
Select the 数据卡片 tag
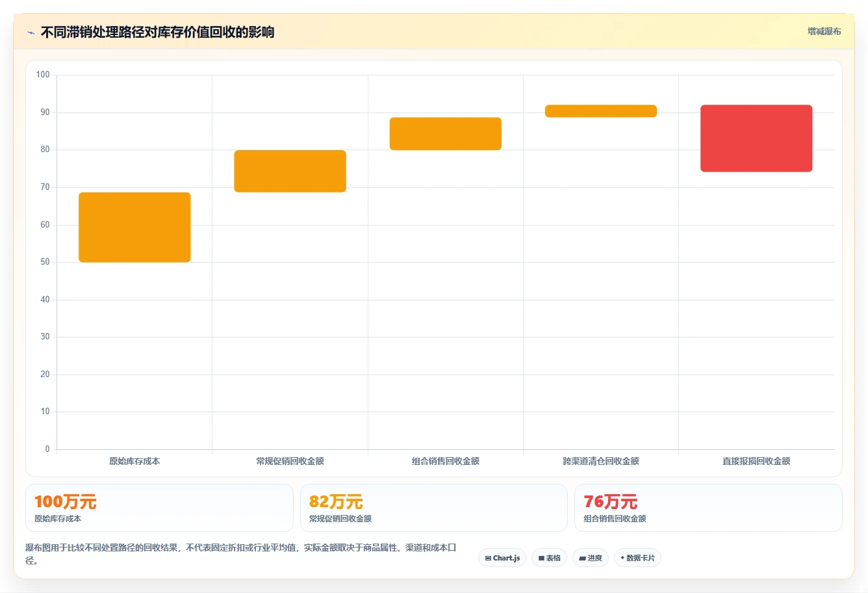pos(637,558)
